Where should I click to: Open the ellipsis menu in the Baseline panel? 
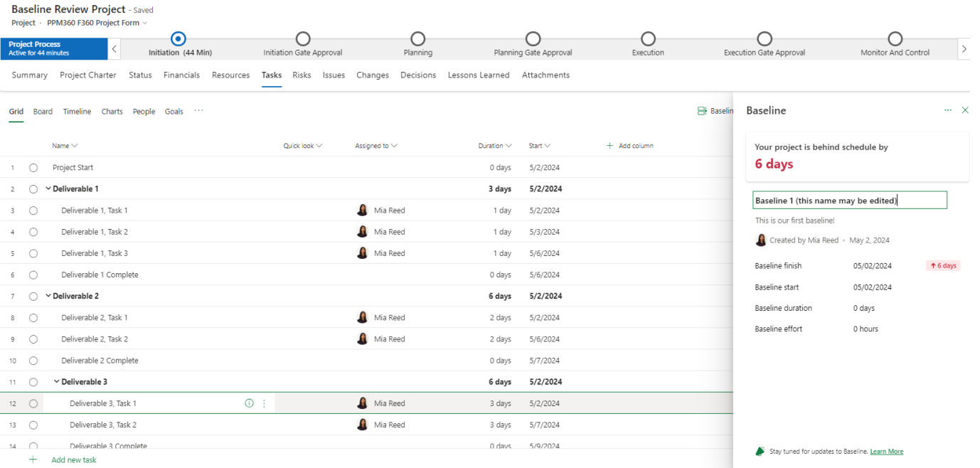pyautogui.click(x=947, y=110)
